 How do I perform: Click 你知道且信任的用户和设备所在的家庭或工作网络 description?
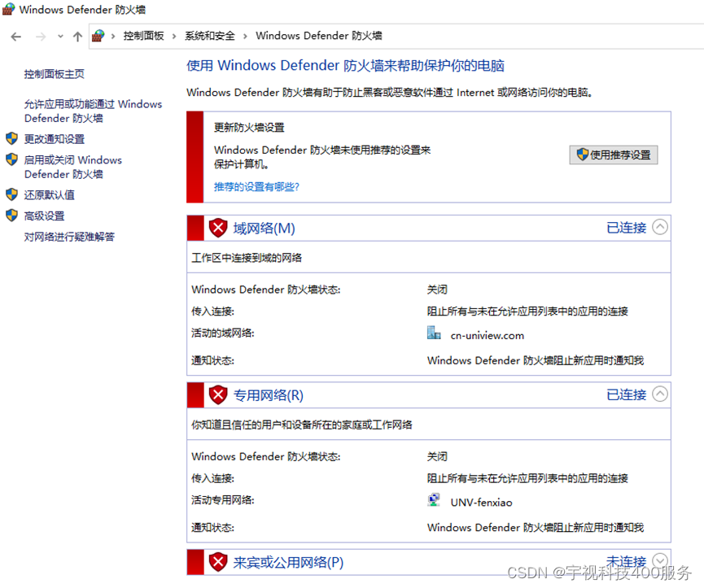[302, 425]
